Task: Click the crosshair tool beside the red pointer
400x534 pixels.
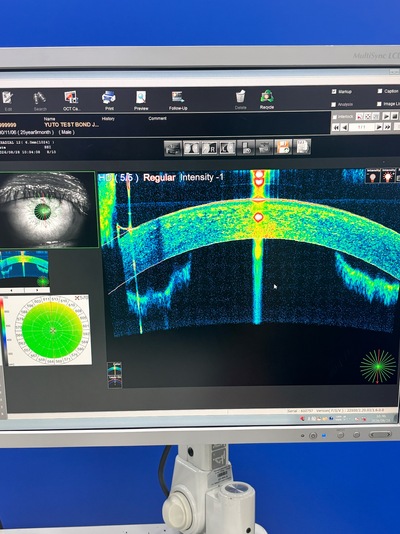Action: click(367, 116)
